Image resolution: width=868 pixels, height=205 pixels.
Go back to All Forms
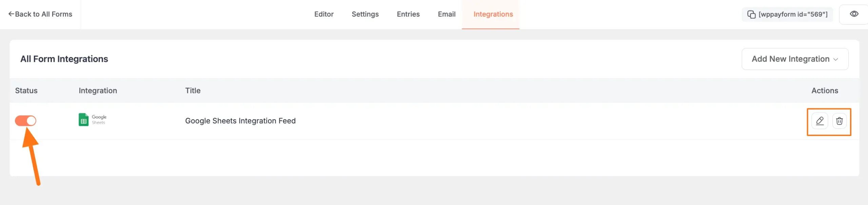pos(40,14)
